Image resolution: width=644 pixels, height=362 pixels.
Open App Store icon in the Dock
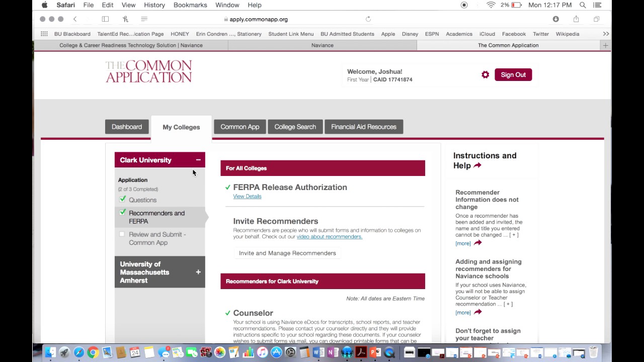click(x=276, y=352)
